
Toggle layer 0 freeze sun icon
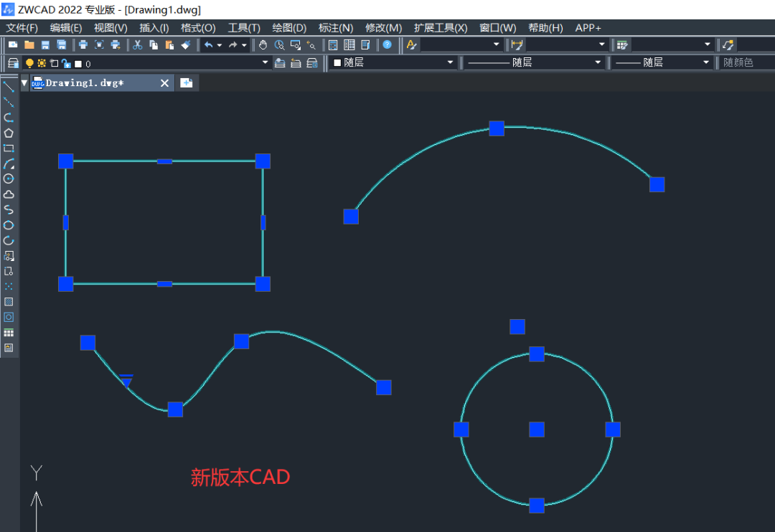pos(42,63)
